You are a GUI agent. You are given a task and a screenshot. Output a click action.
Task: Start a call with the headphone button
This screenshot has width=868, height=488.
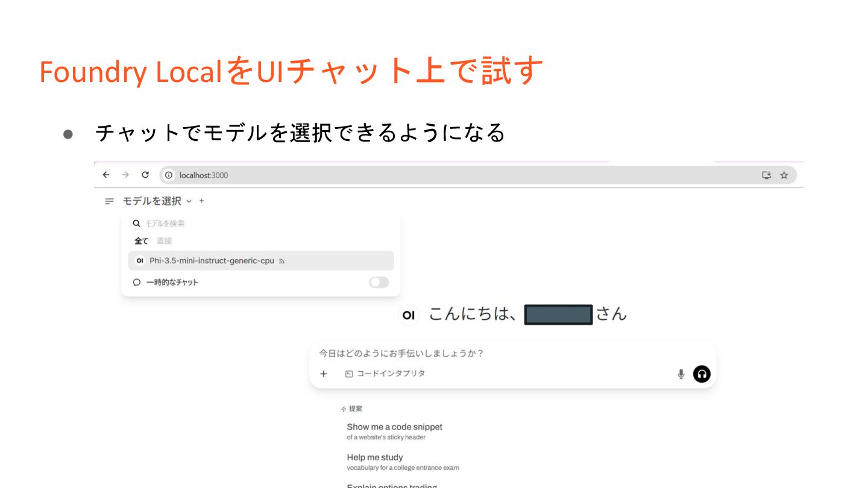702,374
